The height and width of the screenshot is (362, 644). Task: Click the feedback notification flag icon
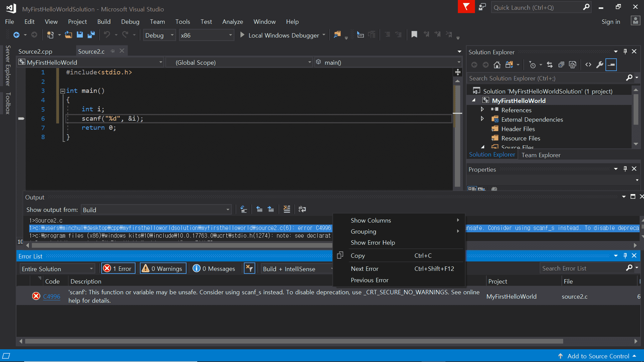coord(466,7)
